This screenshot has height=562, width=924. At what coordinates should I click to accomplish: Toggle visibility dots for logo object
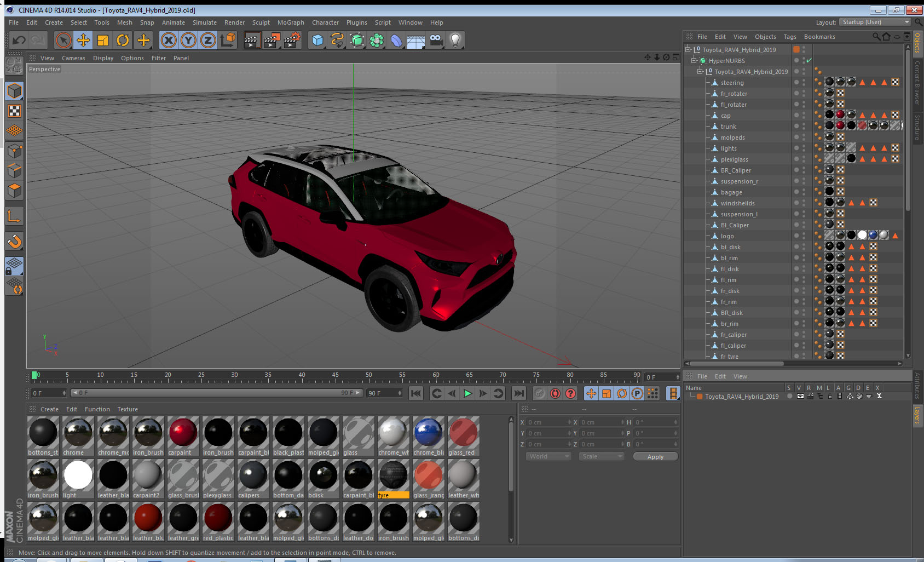804,236
